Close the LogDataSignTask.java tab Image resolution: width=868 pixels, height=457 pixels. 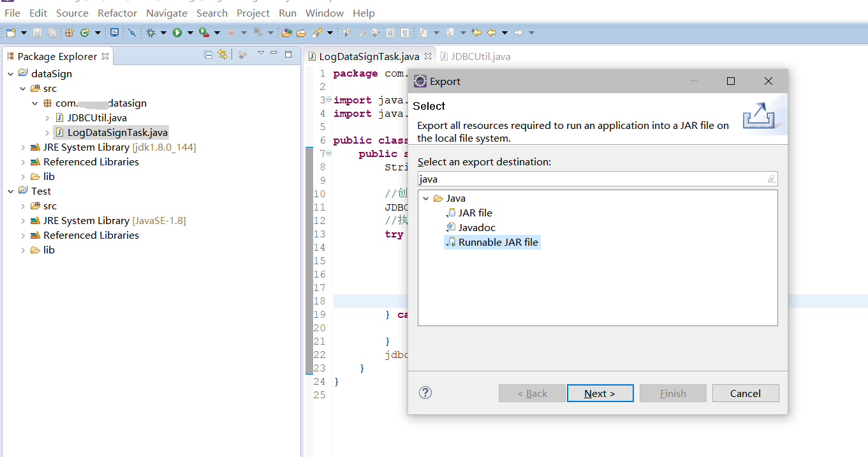(x=428, y=56)
